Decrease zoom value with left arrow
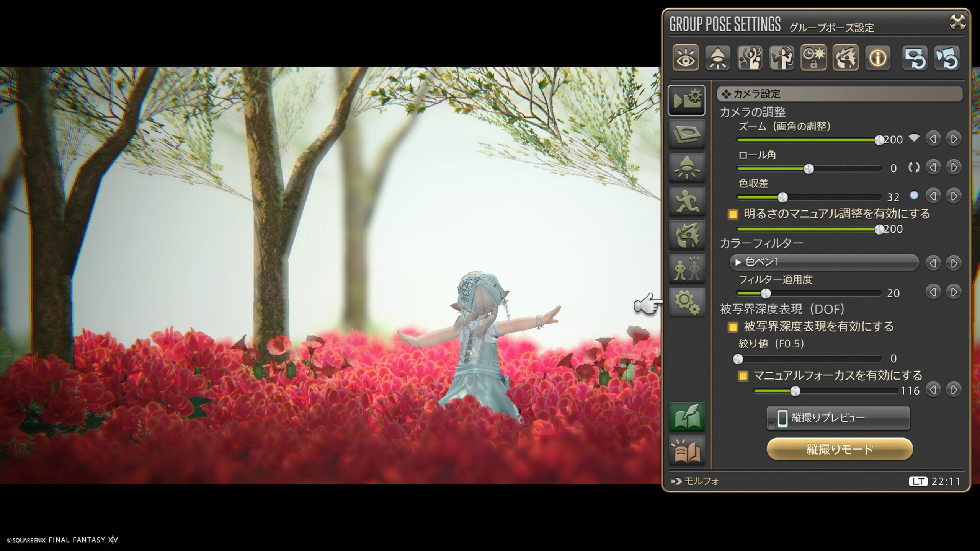 point(933,139)
